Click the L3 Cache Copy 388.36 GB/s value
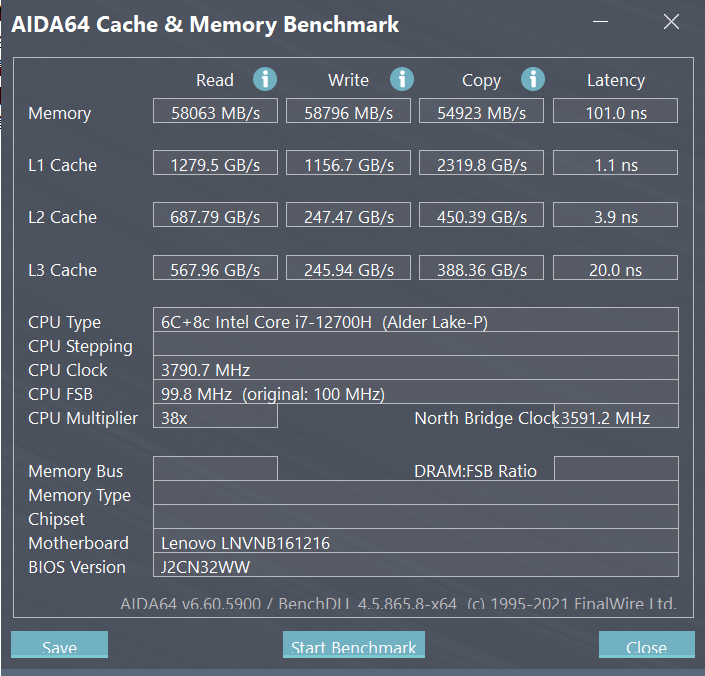 pyautogui.click(x=481, y=269)
